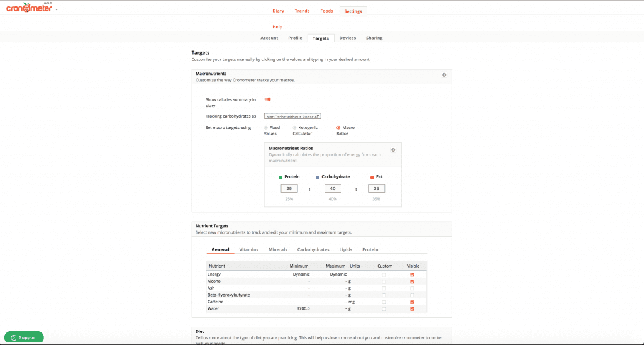Select the Vitamins nutrient tab
This screenshot has width=644, height=345.
pos(248,249)
